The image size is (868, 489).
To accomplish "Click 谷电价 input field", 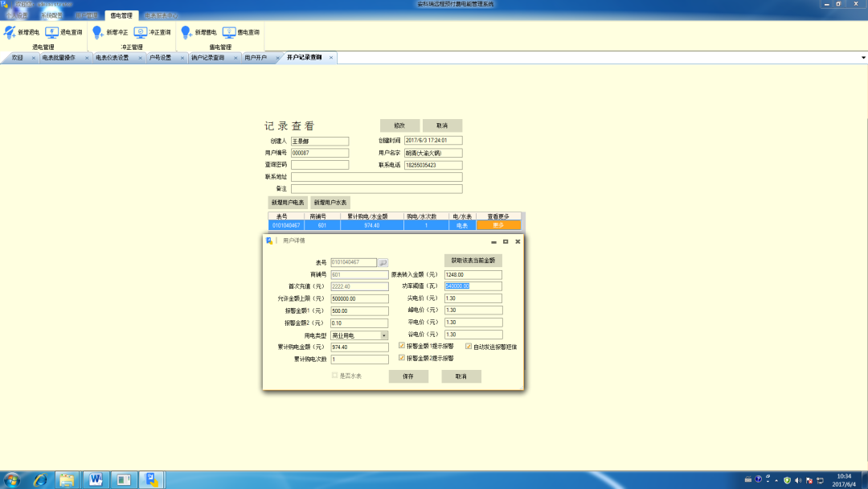I will tap(473, 335).
